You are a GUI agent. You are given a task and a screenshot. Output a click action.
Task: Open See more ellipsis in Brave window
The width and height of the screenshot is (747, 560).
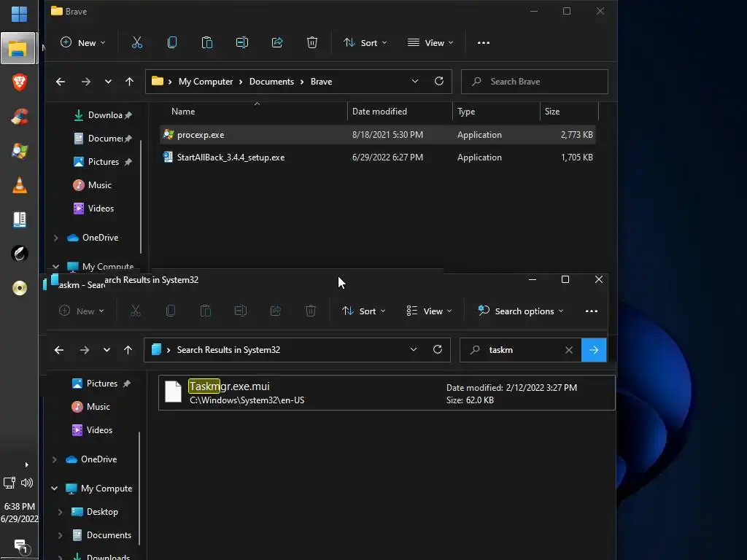(484, 43)
